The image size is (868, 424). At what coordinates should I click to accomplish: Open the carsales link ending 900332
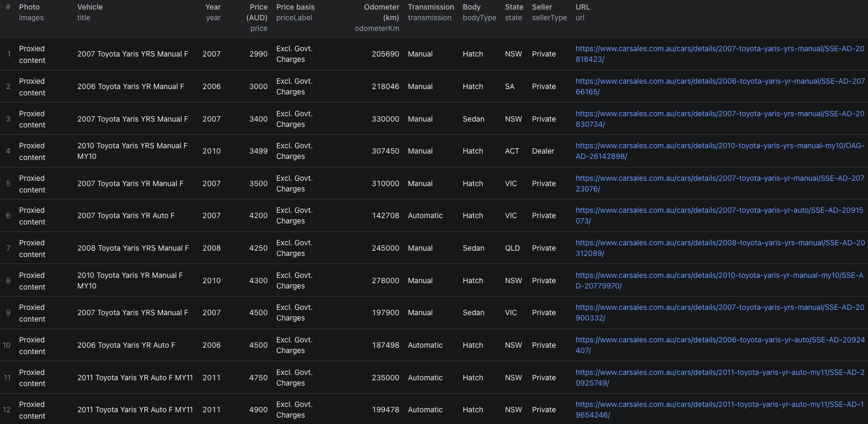720,313
